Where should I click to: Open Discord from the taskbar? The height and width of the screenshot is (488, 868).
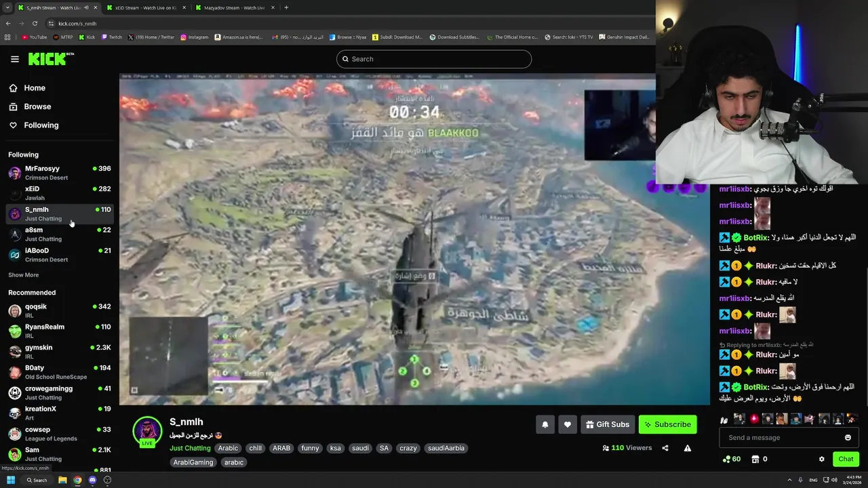92,480
